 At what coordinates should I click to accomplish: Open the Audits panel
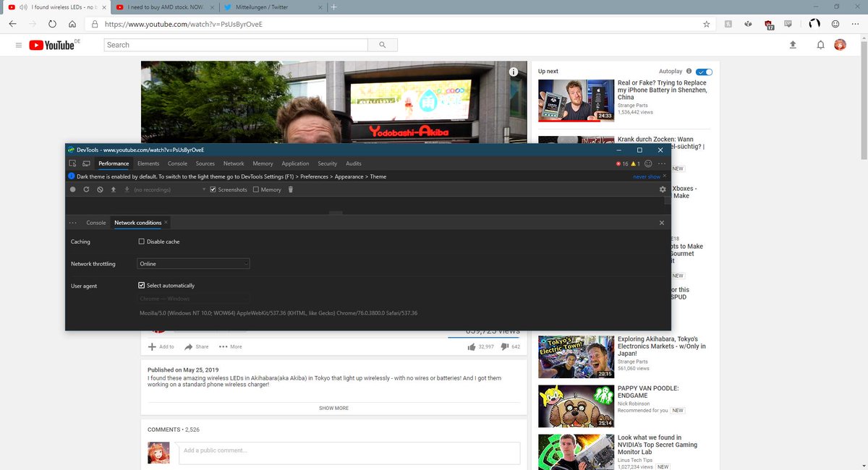pos(354,163)
